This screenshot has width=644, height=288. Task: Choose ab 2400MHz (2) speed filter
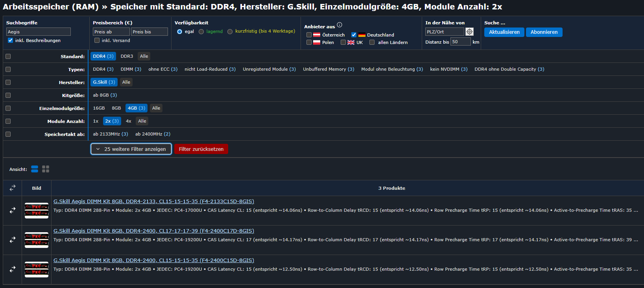point(153,134)
